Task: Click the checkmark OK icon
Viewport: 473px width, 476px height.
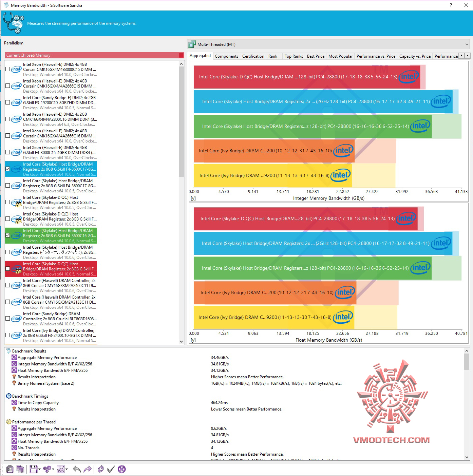Action: pyautogui.click(x=111, y=469)
